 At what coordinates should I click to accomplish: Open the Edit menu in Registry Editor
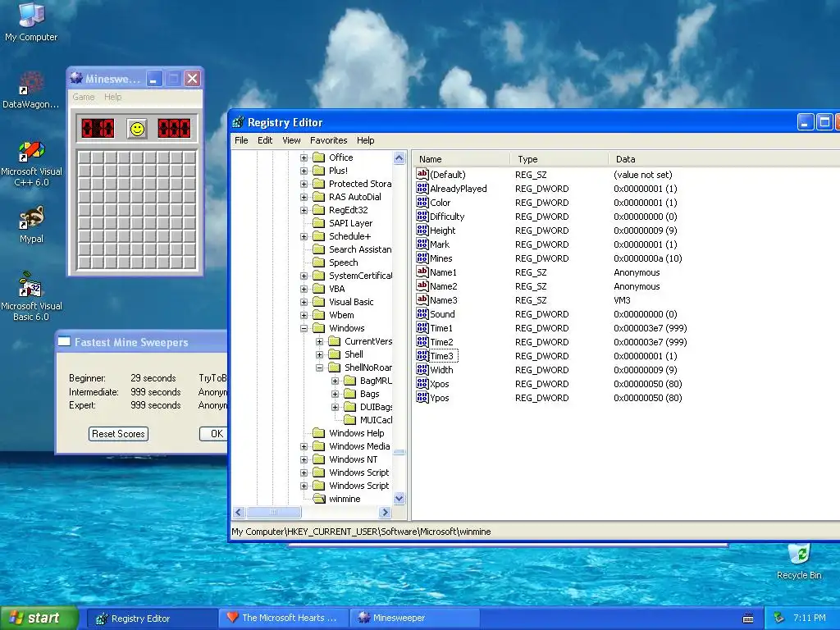tap(265, 140)
